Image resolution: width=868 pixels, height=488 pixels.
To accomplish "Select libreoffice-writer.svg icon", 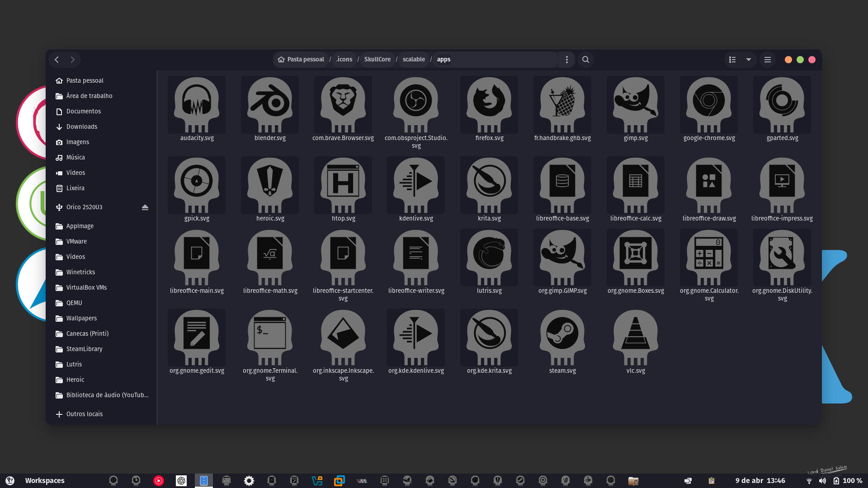I will click(x=416, y=258).
